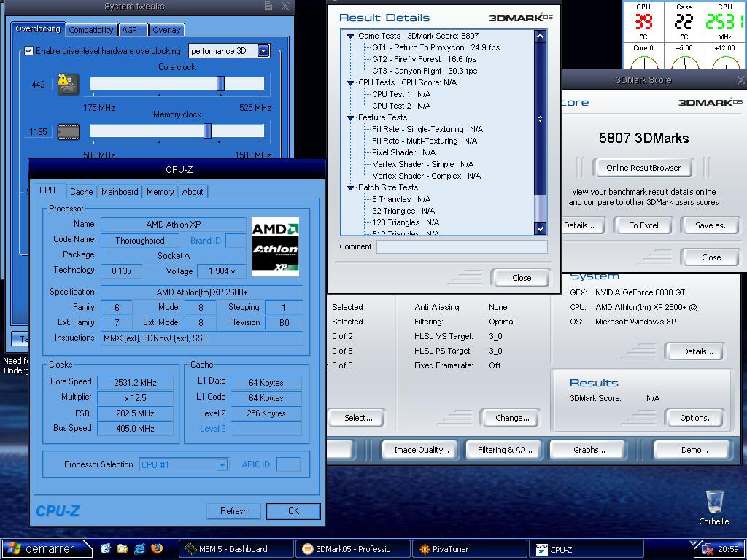The width and height of the screenshot is (747, 560).
Task: Click the Result Details scrollbar up arrow
Action: coord(540,36)
